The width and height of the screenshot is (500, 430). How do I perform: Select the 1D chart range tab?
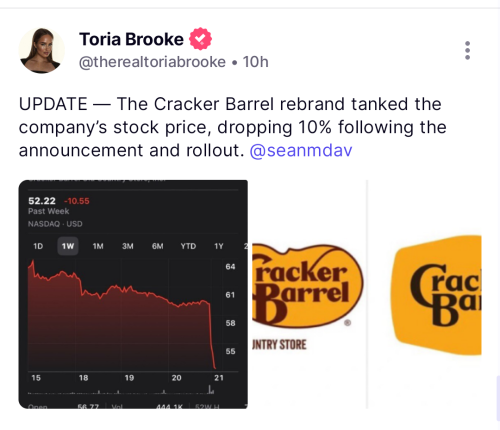(38, 246)
